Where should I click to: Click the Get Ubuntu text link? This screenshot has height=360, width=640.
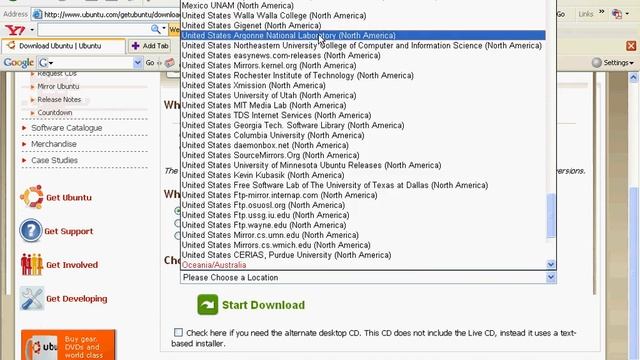point(69,198)
